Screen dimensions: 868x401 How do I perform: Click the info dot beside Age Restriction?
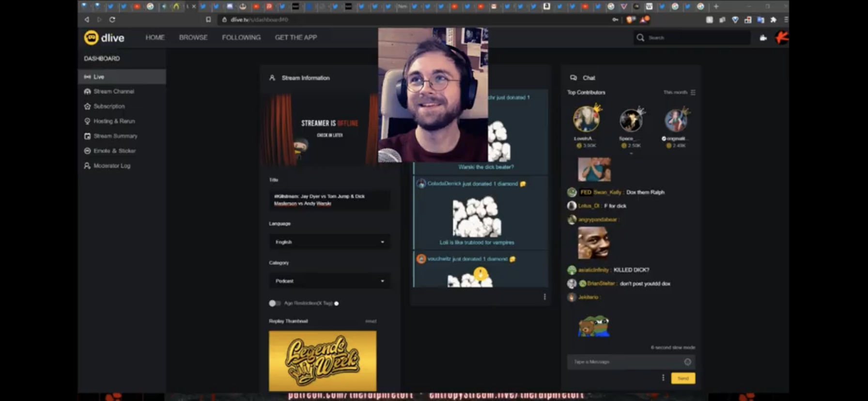pos(337,304)
